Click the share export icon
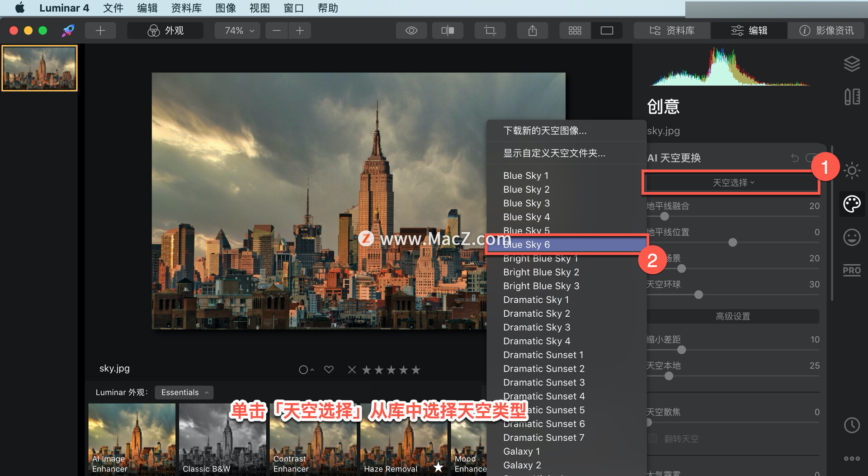The width and height of the screenshot is (868, 476). (x=533, y=30)
